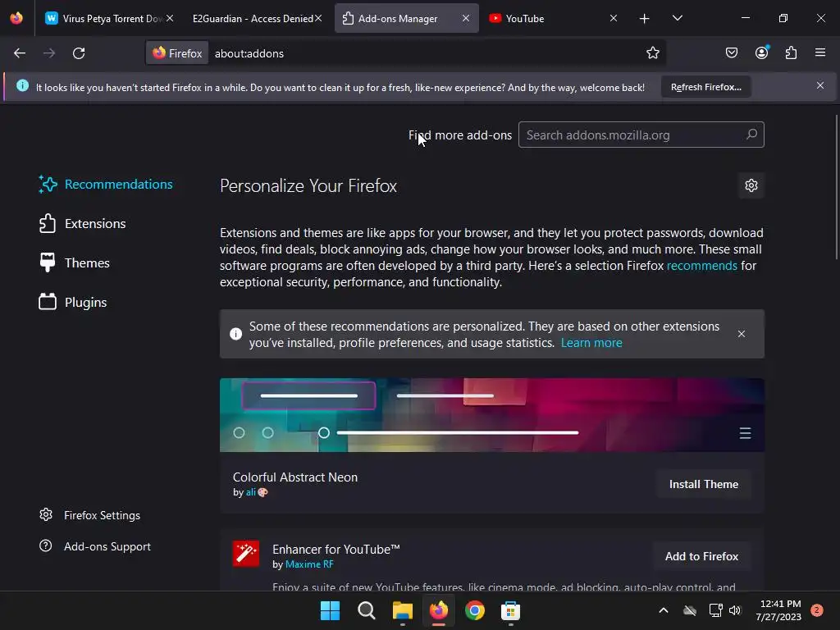Open the Learn more link
The width and height of the screenshot is (840, 630).
591,343
